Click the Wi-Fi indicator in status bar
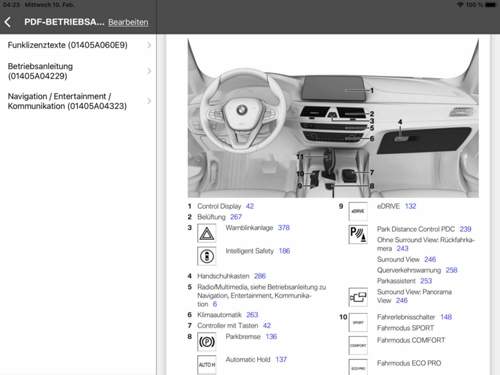The width and height of the screenshot is (500, 375). point(460,5)
